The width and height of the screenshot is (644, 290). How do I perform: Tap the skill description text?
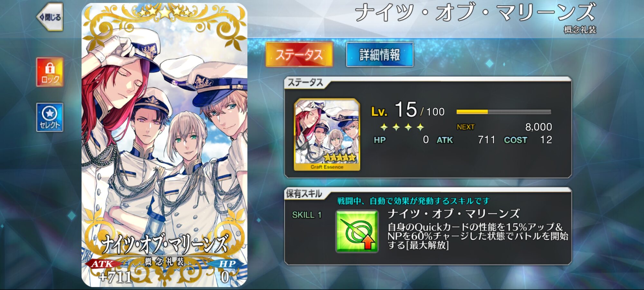coord(478,236)
